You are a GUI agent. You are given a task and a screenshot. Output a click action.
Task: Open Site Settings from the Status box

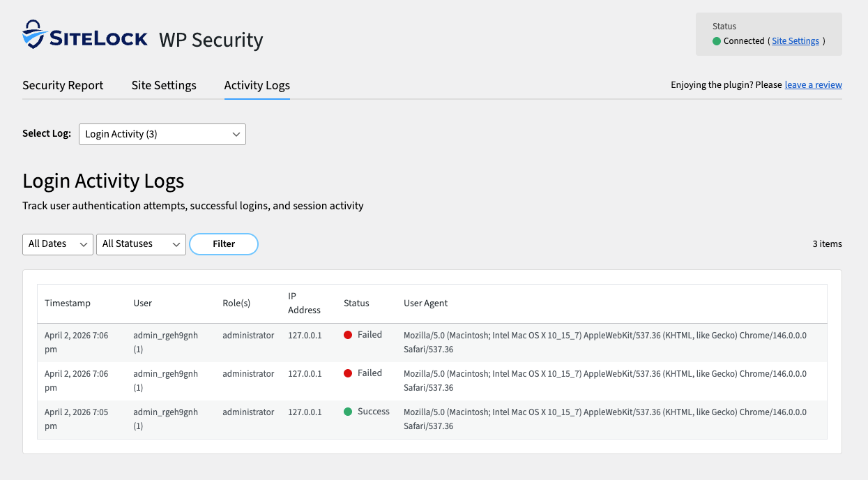tap(795, 40)
